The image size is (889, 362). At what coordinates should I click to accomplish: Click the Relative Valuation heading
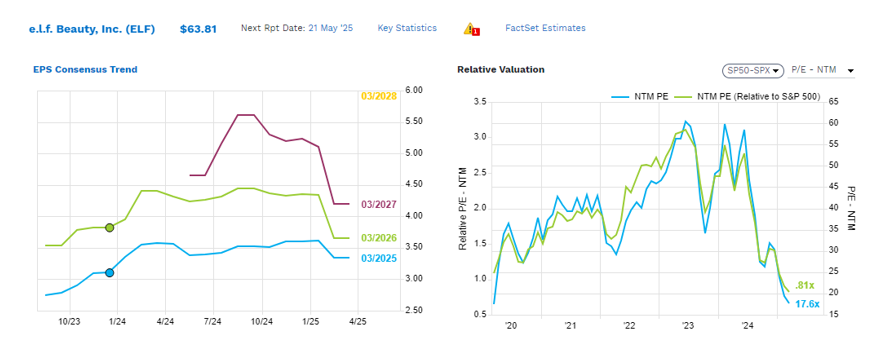pyautogui.click(x=501, y=70)
